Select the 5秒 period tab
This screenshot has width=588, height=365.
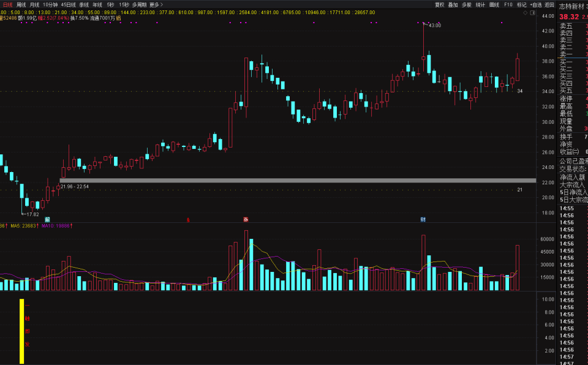110,5
